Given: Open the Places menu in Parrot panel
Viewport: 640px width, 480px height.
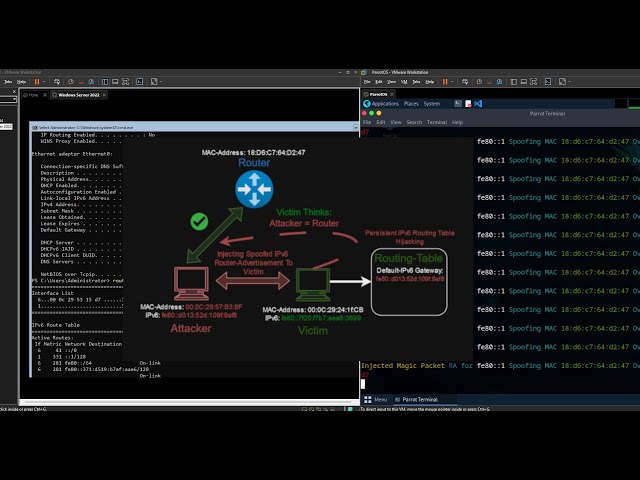Looking at the screenshot, I should pyautogui.click(x=411, y=104).
